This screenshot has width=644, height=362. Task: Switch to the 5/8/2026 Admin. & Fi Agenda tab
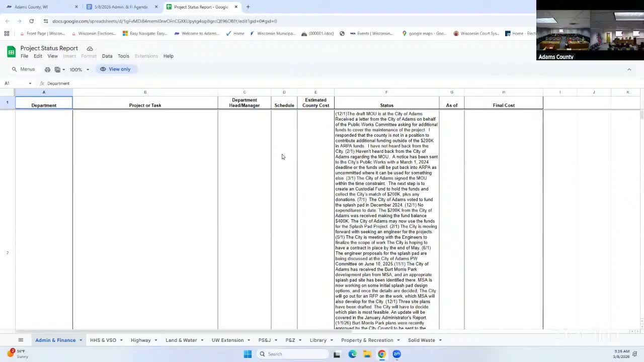[x=121, y=7]
